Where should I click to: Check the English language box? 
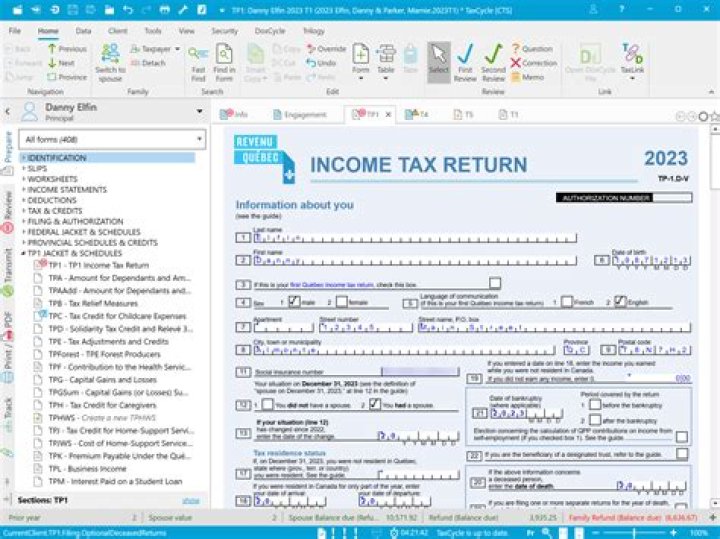(x=620, y=301)
